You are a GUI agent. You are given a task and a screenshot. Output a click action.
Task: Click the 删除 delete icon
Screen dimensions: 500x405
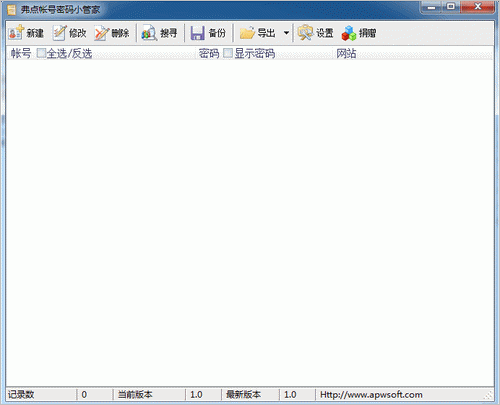pos(101,33)
